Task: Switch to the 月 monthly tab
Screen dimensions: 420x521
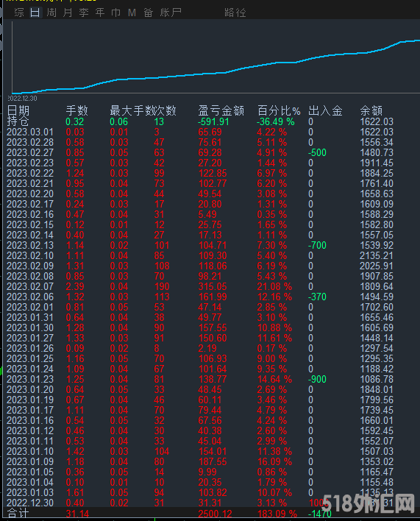Action: (x=68, y=13)
